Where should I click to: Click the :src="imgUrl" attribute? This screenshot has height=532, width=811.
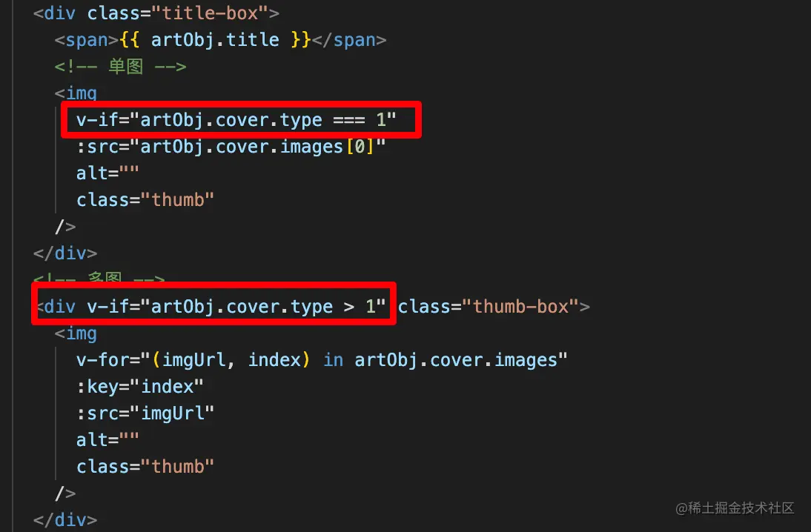[x=145, y=413]
